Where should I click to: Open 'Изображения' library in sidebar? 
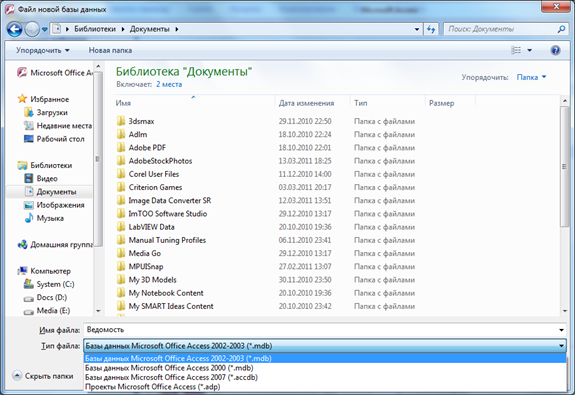pyautogui.click(x=54, y=205)
